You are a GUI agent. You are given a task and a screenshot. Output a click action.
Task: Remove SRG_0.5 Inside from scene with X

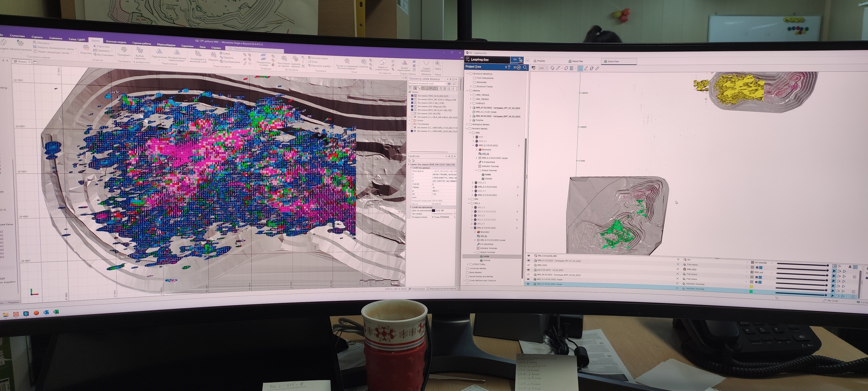tap(677, 288)
